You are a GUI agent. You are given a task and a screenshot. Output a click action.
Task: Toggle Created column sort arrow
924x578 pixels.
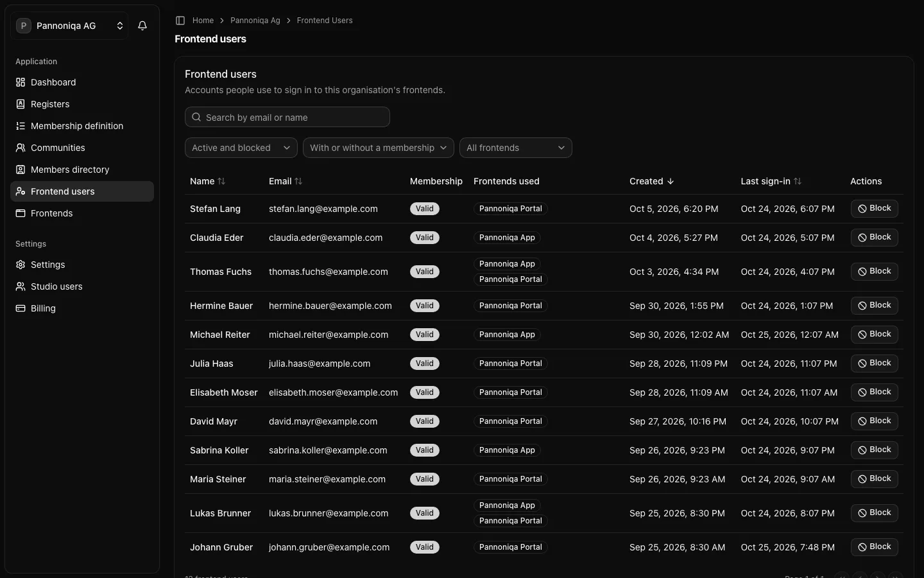pyautogui.click(x=671, y=181)
